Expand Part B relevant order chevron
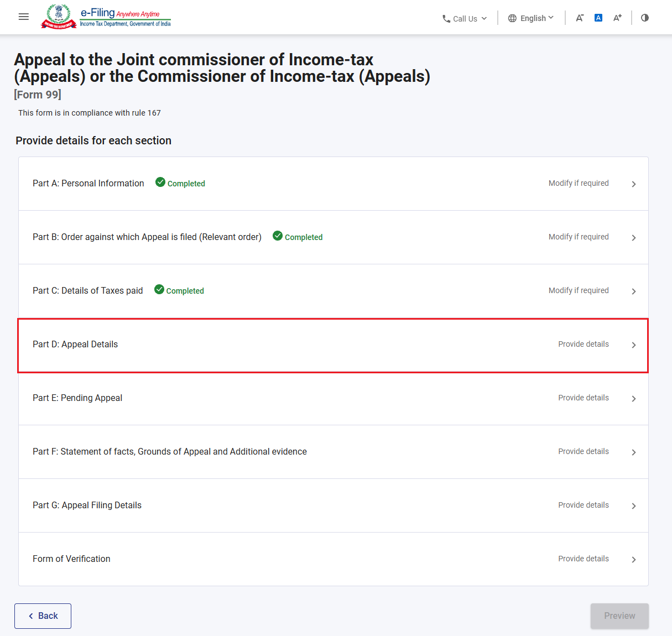The height and width of the screenshot is (636, 672). pos(634,238)
